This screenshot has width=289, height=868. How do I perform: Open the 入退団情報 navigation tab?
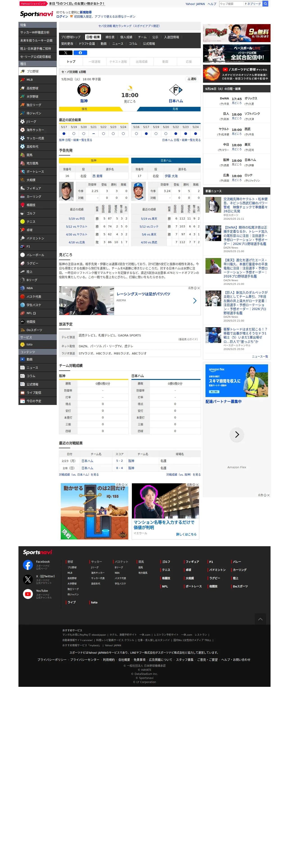pos(172,37)
